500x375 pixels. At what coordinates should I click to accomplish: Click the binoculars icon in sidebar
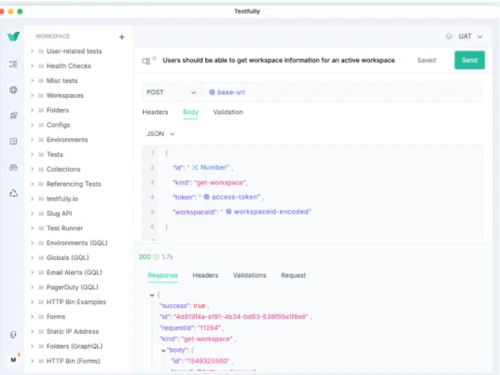pyautogui.click(x=13, y=167)
